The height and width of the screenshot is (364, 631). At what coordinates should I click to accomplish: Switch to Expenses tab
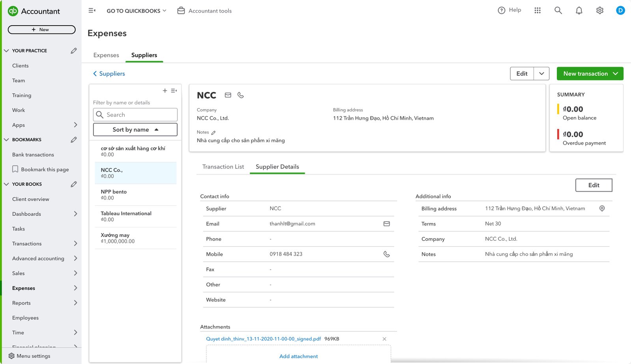coord(106,55)
